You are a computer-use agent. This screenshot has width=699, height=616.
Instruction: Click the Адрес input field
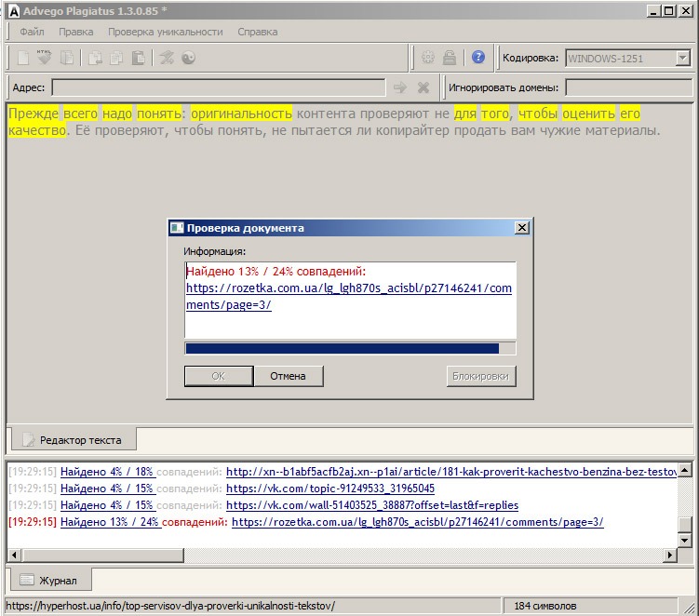[219, 87]
